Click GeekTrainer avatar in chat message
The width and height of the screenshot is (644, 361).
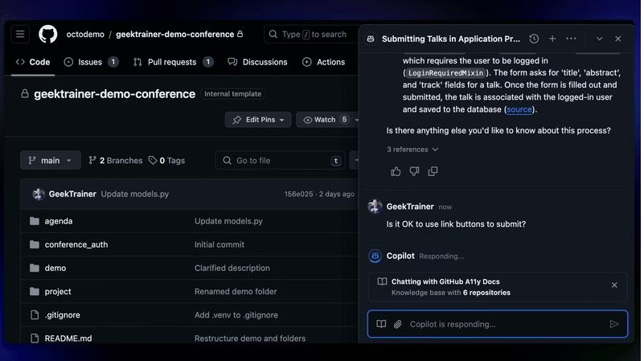click(x=375, y=207)
